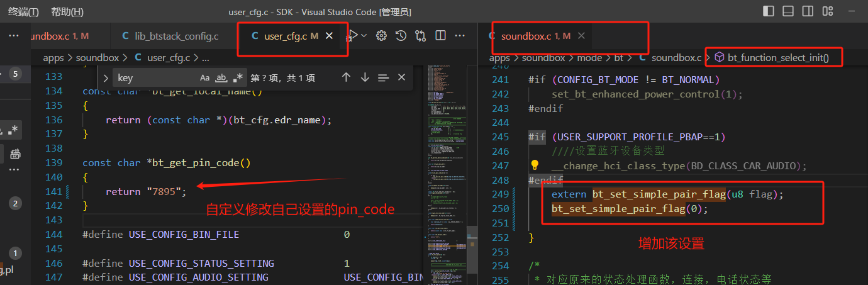Click USE_CONFIG_AUDIO_SETTING on line 147
Image resolution: width=868 pixels, height=285 pixels.
pyautogui.click(x=198, y=277)
